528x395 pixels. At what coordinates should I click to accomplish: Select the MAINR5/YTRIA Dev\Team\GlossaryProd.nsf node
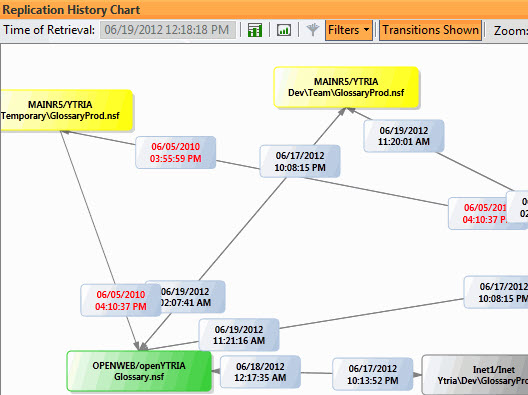coord(346,87)
